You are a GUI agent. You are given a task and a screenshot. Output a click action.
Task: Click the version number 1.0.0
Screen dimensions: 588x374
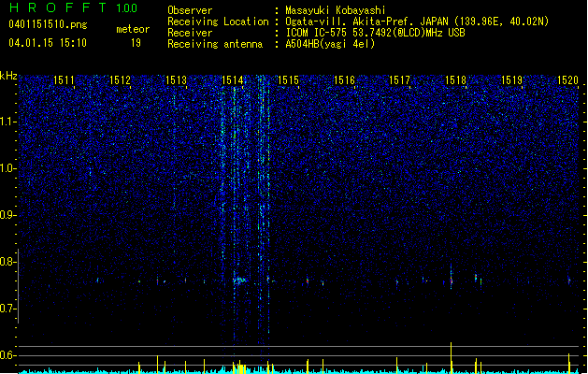pyautogui.click(x=126, y=8)
